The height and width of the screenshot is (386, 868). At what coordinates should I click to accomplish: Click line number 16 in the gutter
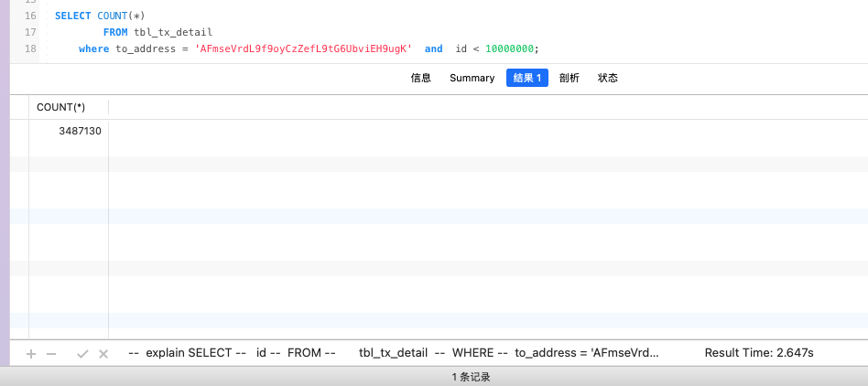click(30, 16)
